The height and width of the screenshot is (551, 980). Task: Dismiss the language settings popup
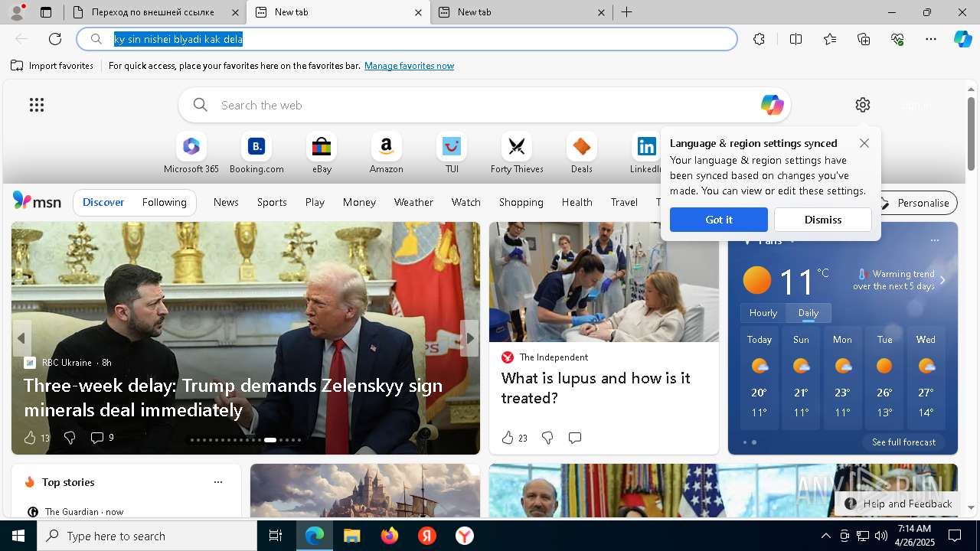tap(823, 220)
